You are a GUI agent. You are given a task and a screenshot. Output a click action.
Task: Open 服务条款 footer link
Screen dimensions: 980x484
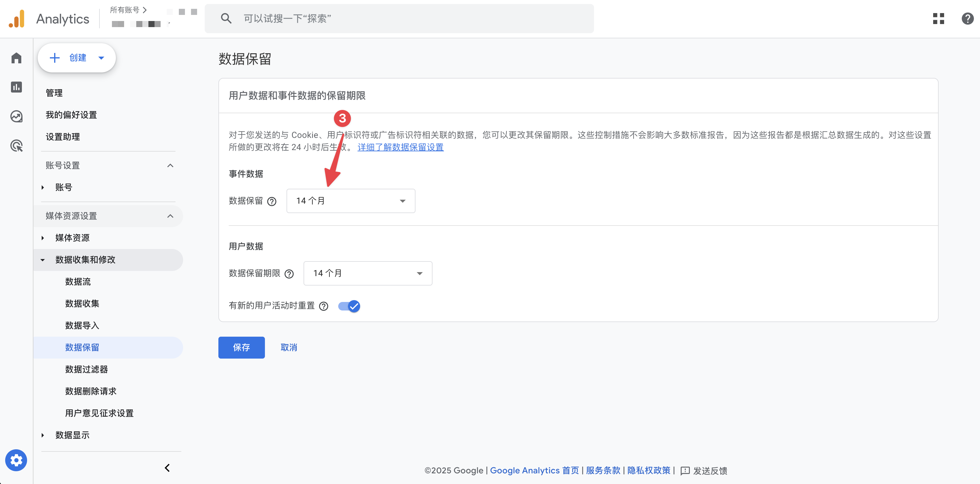[x=603, y=471]
